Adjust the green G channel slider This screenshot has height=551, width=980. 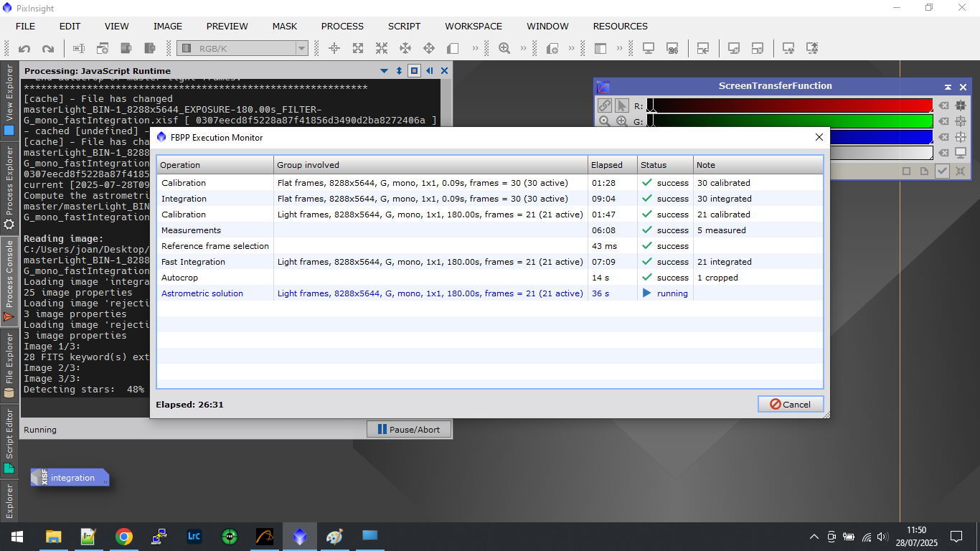pos(790,121)
